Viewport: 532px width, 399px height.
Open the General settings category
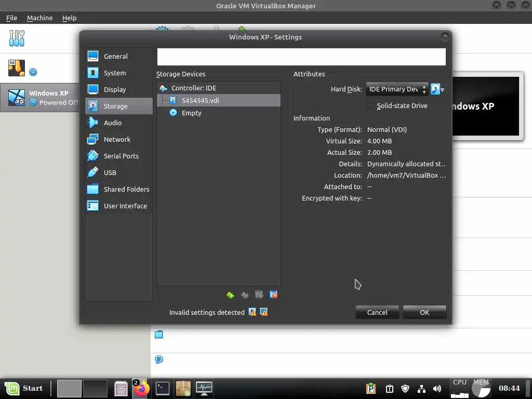tap(119, 56)
